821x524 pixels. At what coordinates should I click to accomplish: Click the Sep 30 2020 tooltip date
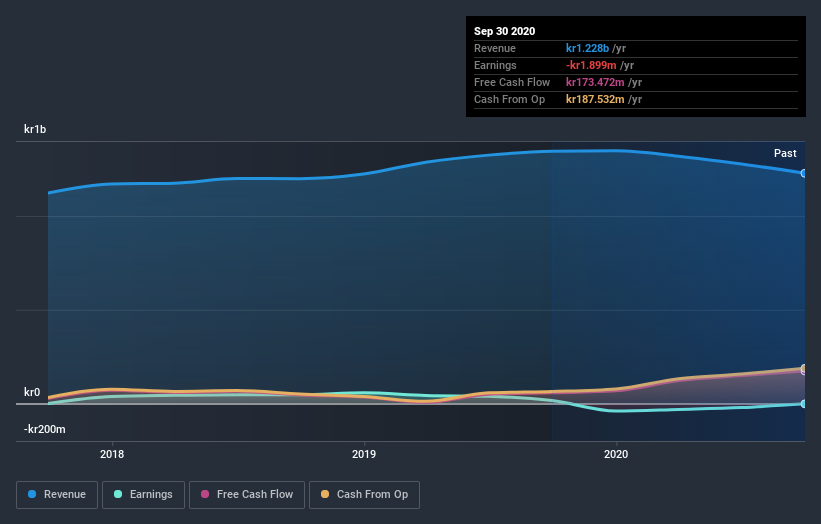(x=504, y=31)
